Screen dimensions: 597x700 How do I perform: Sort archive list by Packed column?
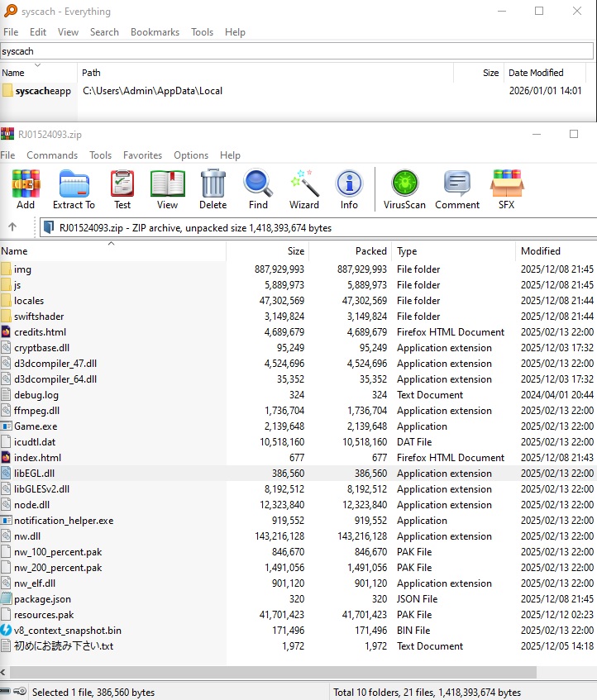pos(351,251)
